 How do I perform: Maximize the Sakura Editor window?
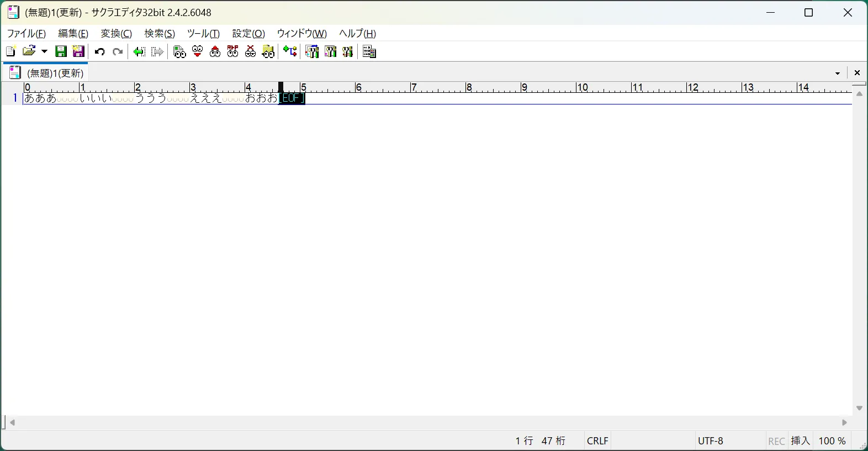click(x=809, y=13)
